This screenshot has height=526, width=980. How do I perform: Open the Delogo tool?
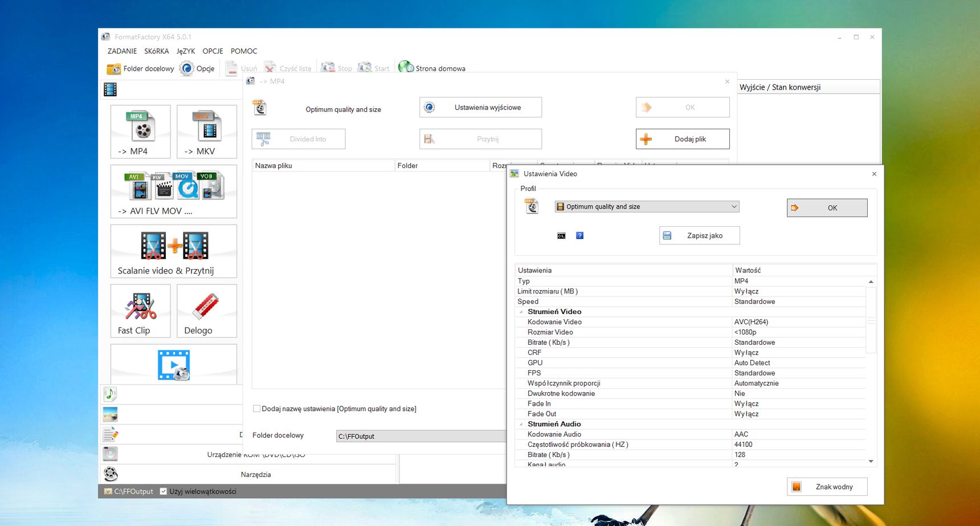click(x=207, y=311)
